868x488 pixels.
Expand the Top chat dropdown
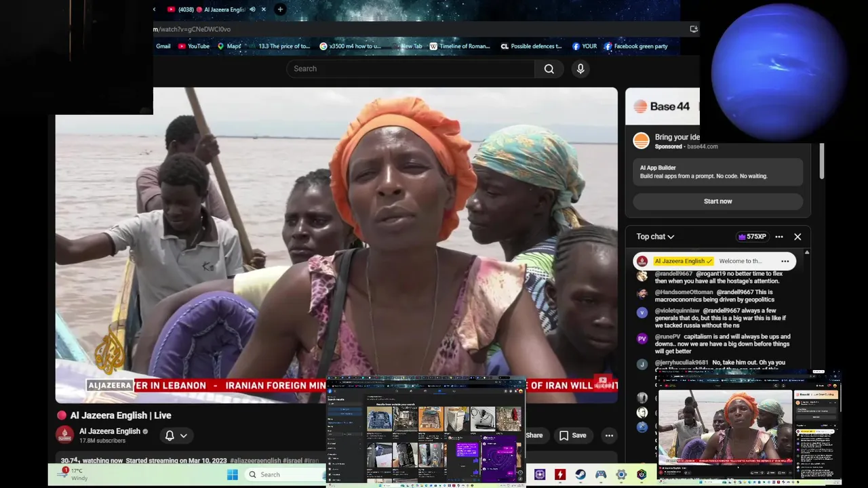(x=655, y=237)
